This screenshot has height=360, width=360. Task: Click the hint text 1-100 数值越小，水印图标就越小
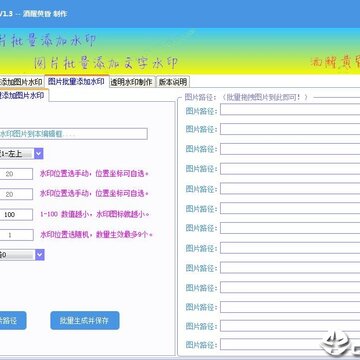95,215
